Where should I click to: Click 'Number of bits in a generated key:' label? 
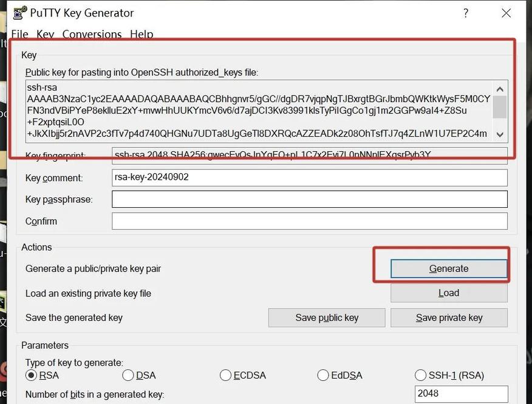pos(95,394)
